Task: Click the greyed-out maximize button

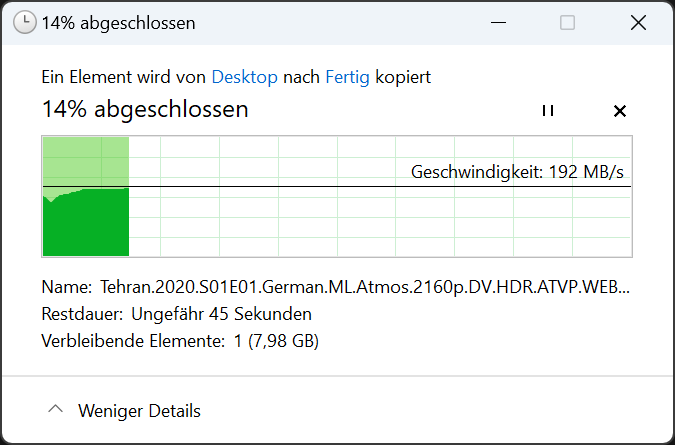Action: (x=567, y=22)
